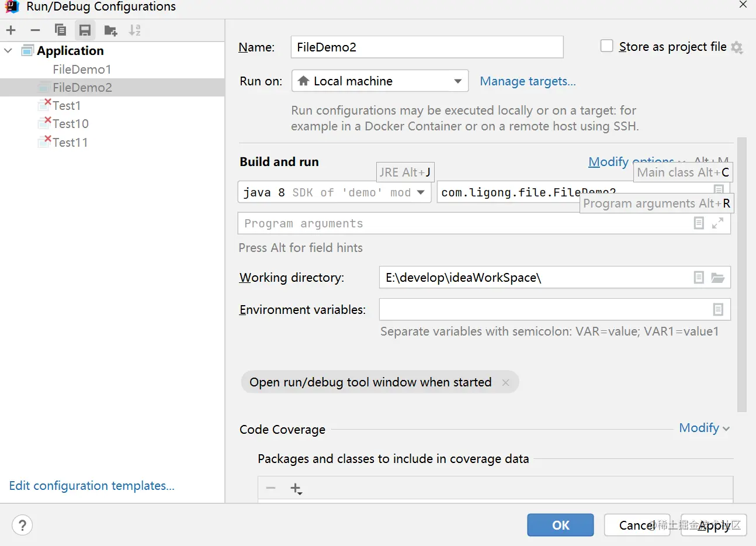This screenshot has width=756, height=546.
Task: Click the Save Configuration icon
Action: click(85, 30)
